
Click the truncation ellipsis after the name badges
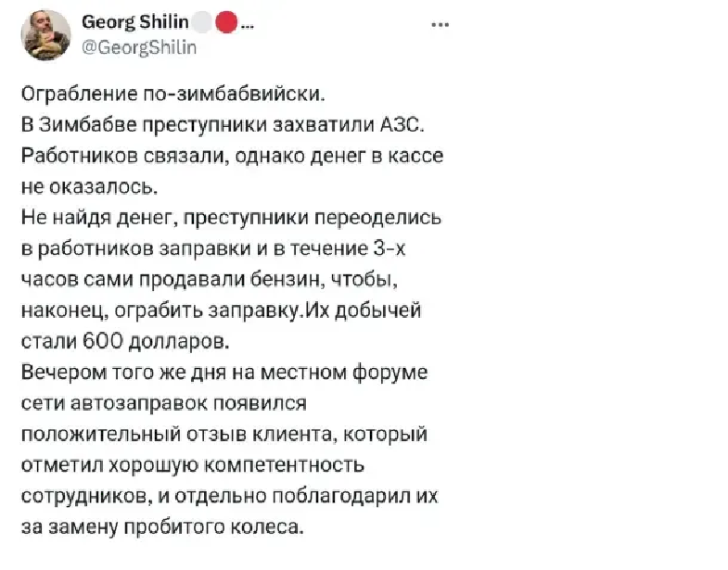pyautogui.click(x=248, y=24)
